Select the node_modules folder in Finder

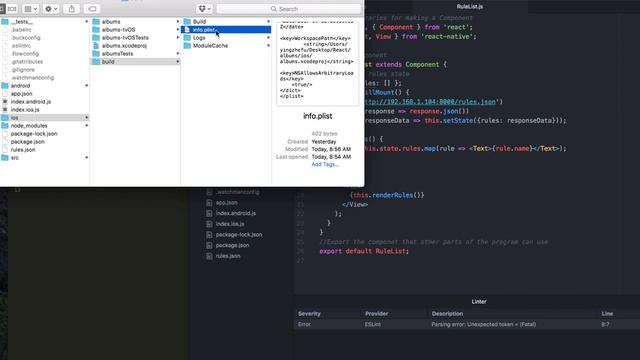click(29, 126)
